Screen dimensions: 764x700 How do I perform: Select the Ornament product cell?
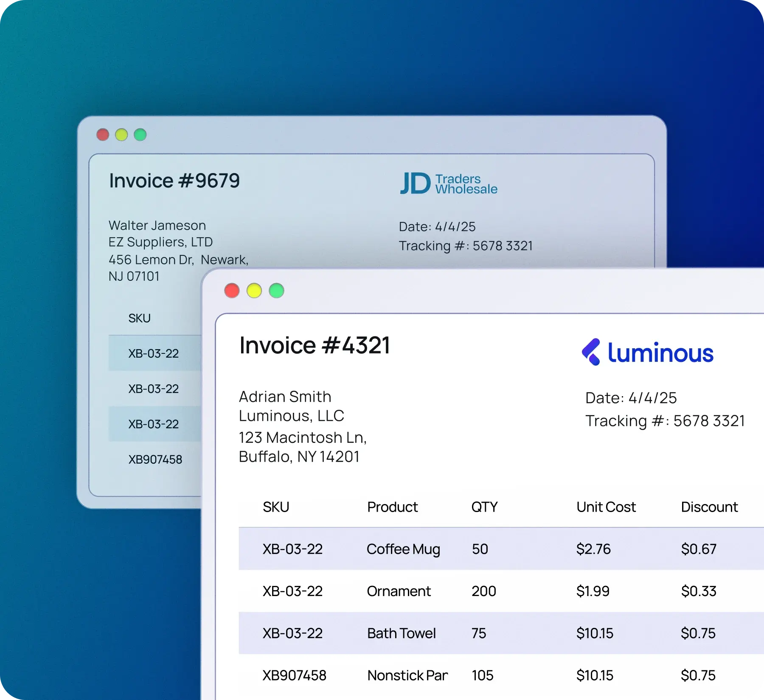click(399, 591)
